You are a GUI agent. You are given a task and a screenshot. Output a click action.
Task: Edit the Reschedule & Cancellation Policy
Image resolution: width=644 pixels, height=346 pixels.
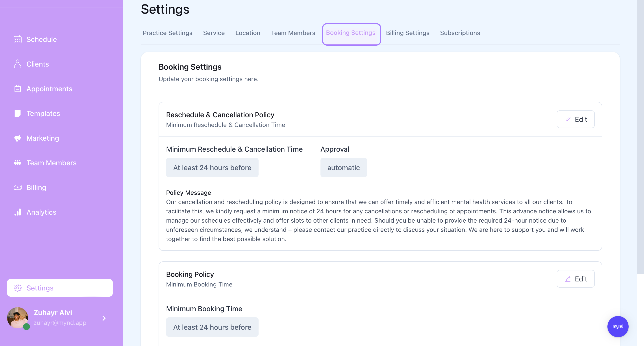(x=576, y=119)
